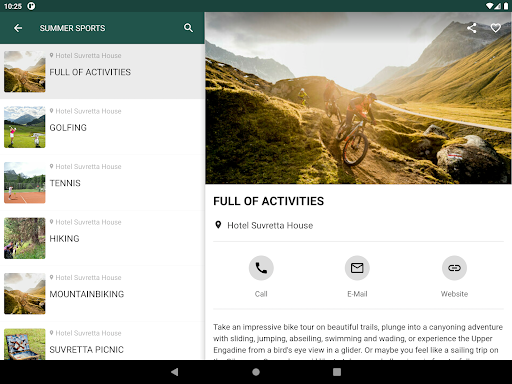The image size is (512, 384).
Task: Share the Full of Activities page
Action: point(471,28)
